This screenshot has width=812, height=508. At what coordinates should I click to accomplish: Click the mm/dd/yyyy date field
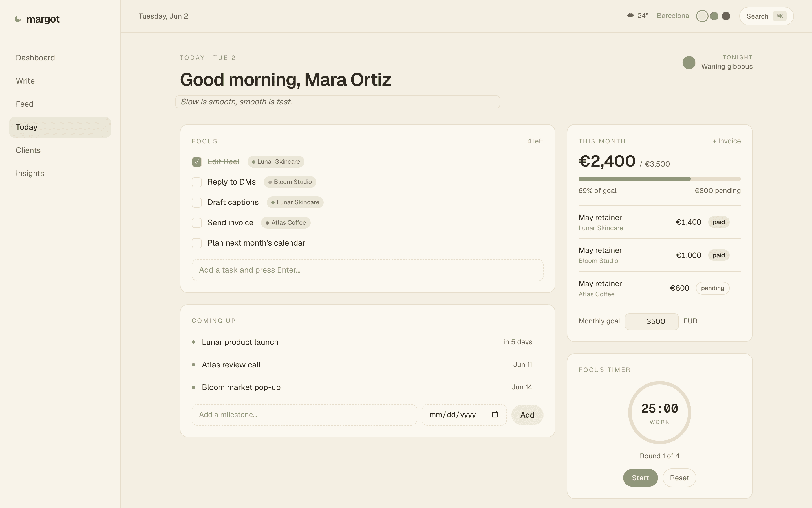click(x=464, y=415)
